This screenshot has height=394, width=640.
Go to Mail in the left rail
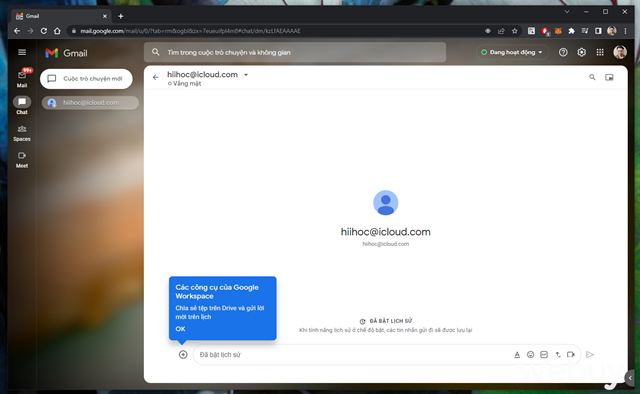tap(22, 78)
